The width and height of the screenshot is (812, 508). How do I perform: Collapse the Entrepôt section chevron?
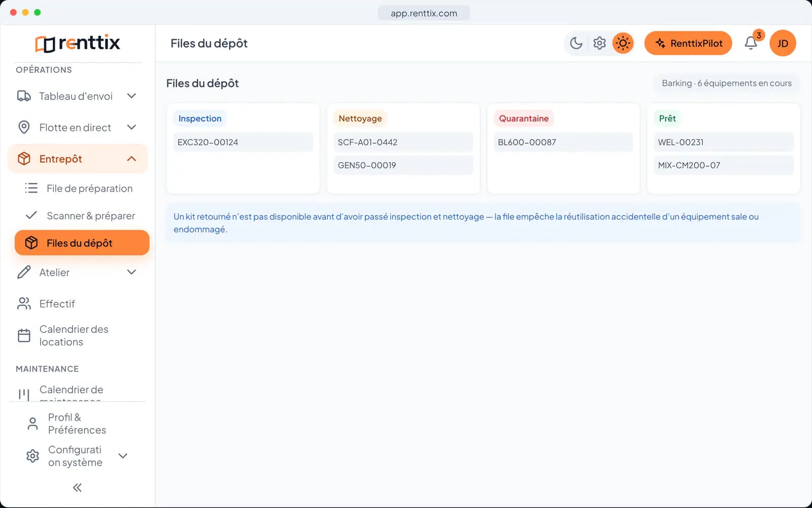click(131, 159)
